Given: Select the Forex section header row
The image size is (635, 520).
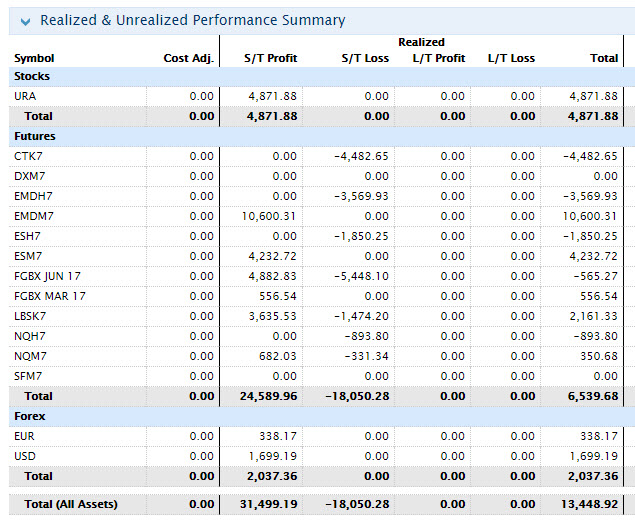Looking at the screenshot, I should 30,416.
